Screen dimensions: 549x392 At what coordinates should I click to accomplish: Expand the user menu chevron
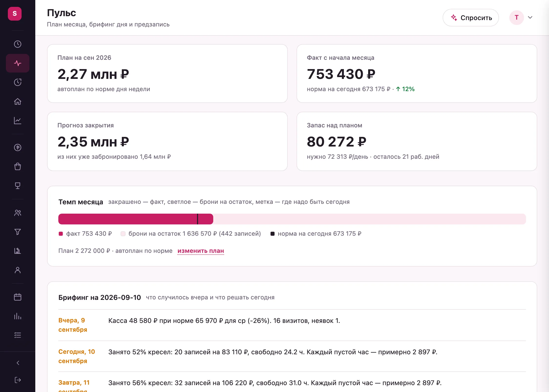(x=530, y=17)
